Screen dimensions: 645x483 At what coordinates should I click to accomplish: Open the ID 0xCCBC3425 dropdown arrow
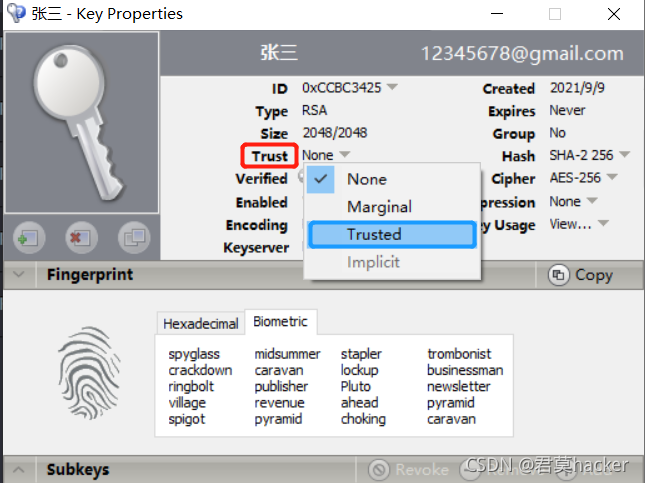point(392,87)
